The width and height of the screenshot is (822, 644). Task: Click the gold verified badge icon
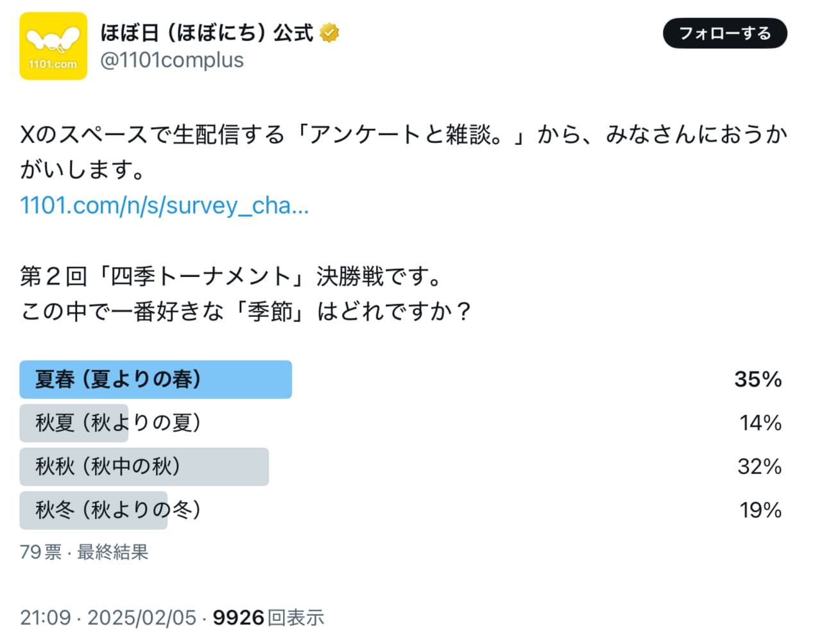pyautogui.click(x=329, y=33)
